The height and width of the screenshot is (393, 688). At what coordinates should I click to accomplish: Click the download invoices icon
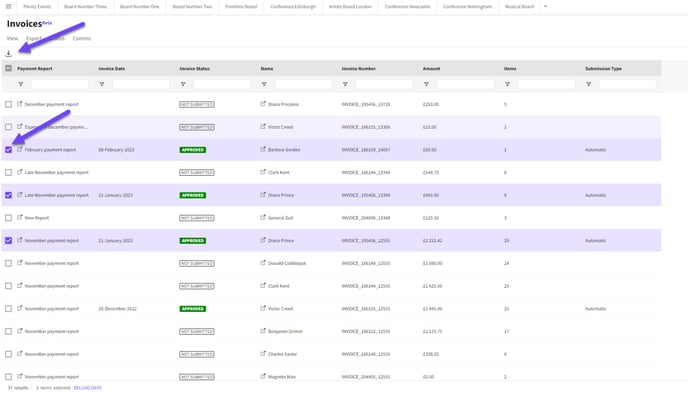click(8, 54)
